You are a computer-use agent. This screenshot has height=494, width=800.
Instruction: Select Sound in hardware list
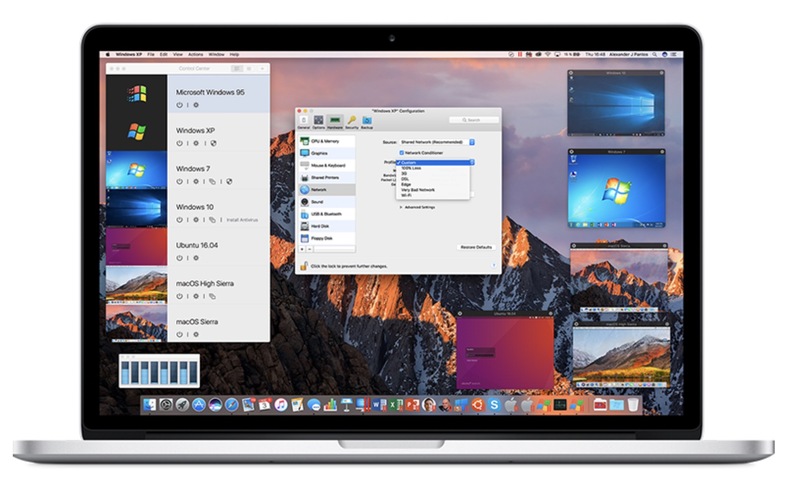pyautogui.click(x=327, y=202)
